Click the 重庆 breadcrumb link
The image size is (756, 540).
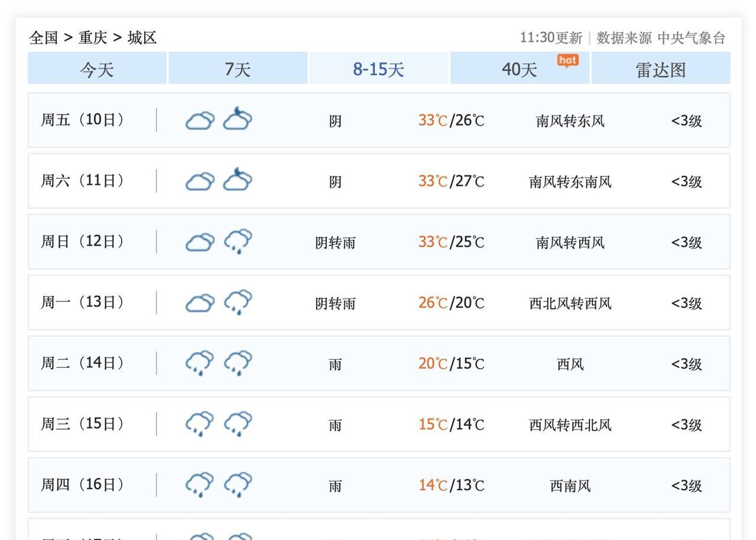93,38
